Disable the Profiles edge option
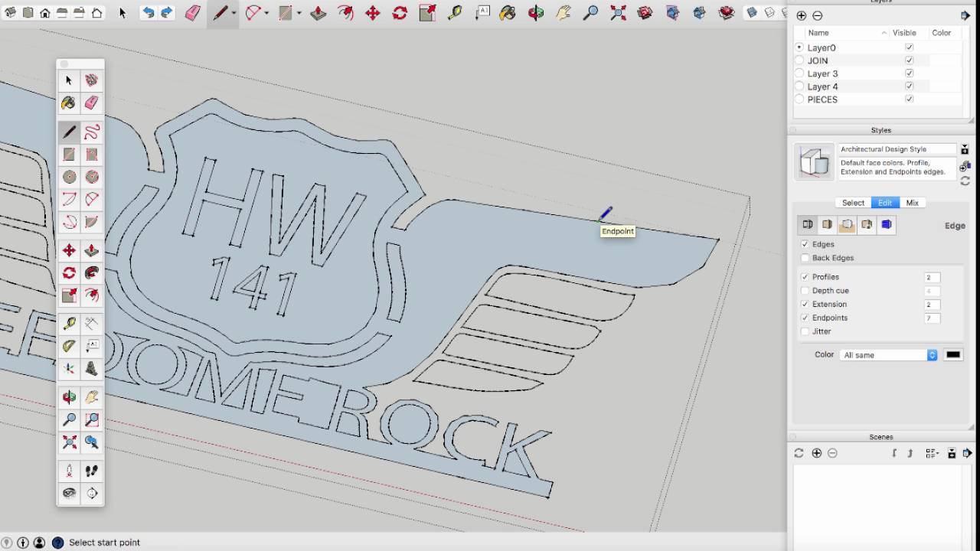 click(x=805, y=277)
